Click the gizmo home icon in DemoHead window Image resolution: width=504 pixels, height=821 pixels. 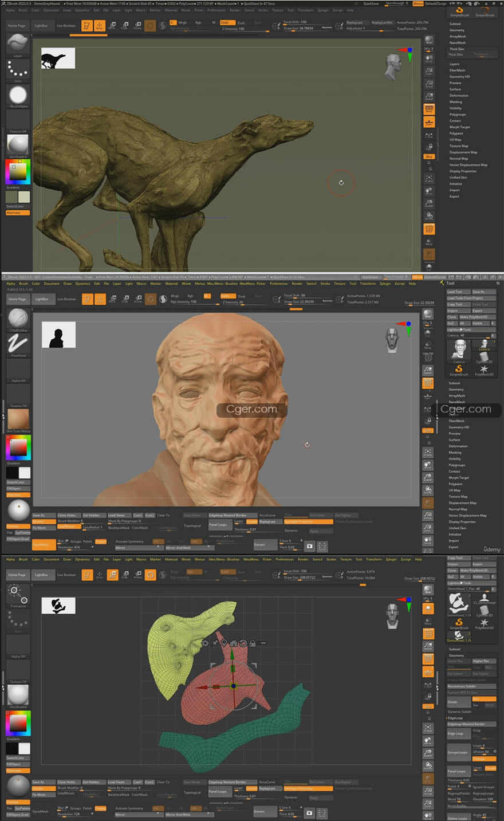234,643
